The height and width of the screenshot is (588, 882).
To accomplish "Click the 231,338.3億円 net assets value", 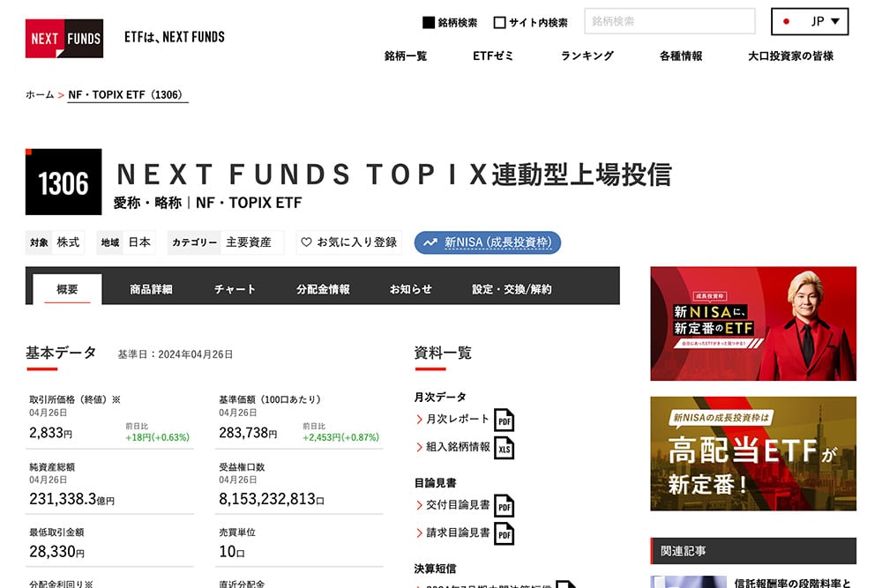I will pyautogui.click(x=72, y=499).
